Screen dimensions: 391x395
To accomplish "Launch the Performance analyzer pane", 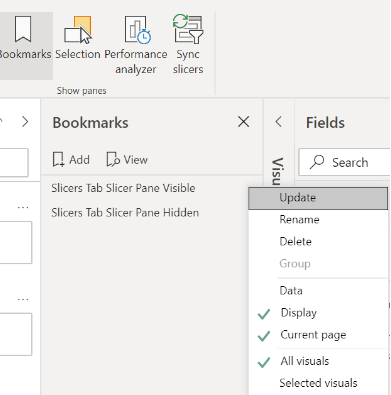I will click(x=136, y=46).
